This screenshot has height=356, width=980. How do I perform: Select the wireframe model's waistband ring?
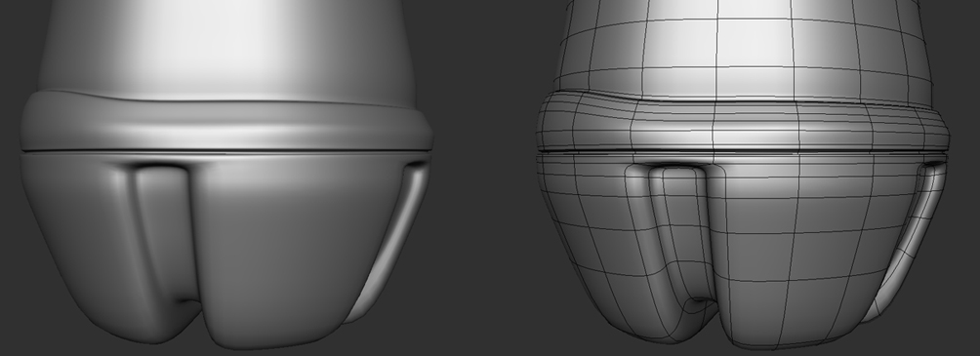click(x=743, y=124)
